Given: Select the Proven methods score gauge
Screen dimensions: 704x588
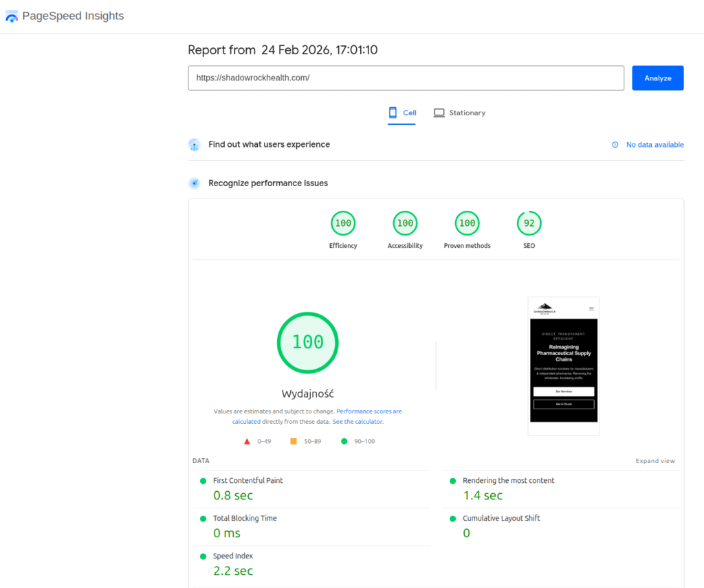Looking at the screenshot, I should (x=467, y=223).
